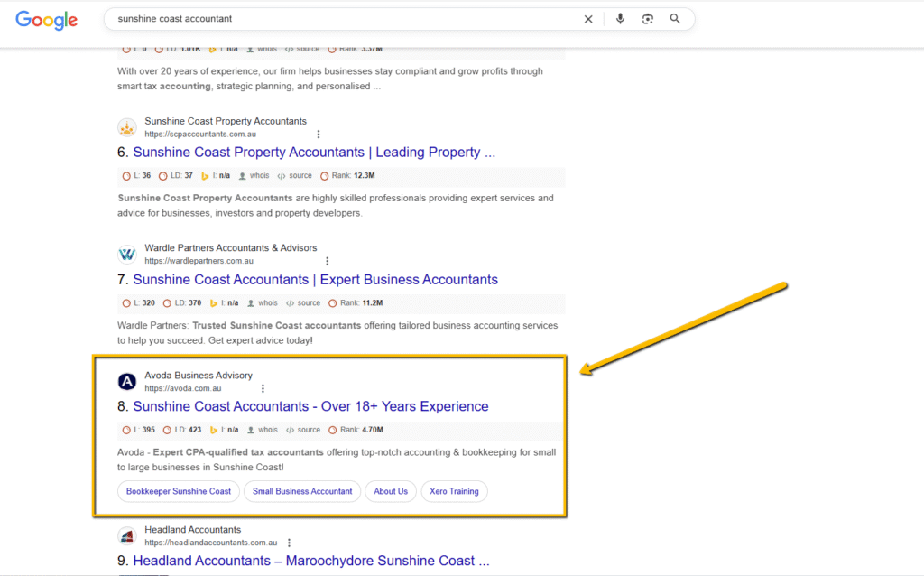Viewport: 924px width, 576px height.
Task: Open the About Us sitelink
Action: point(391,491)
